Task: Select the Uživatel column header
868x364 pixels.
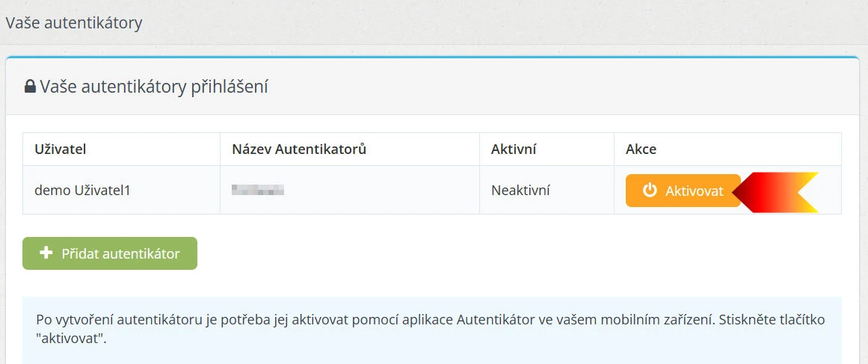Action: [61, 149]
